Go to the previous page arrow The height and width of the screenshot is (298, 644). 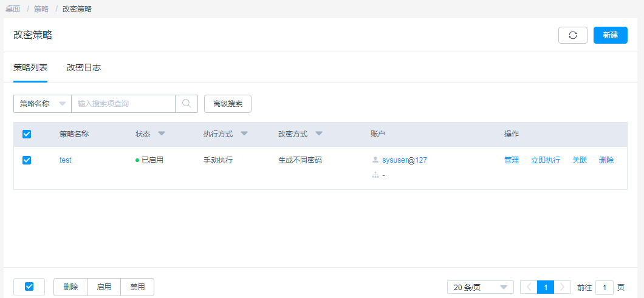click(x=529, y=287)
